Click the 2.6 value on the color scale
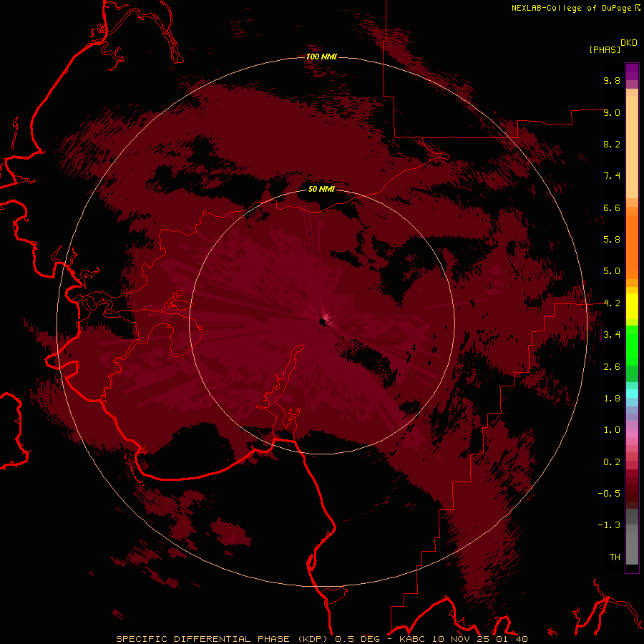644x644 pixels. pos(612,367)
